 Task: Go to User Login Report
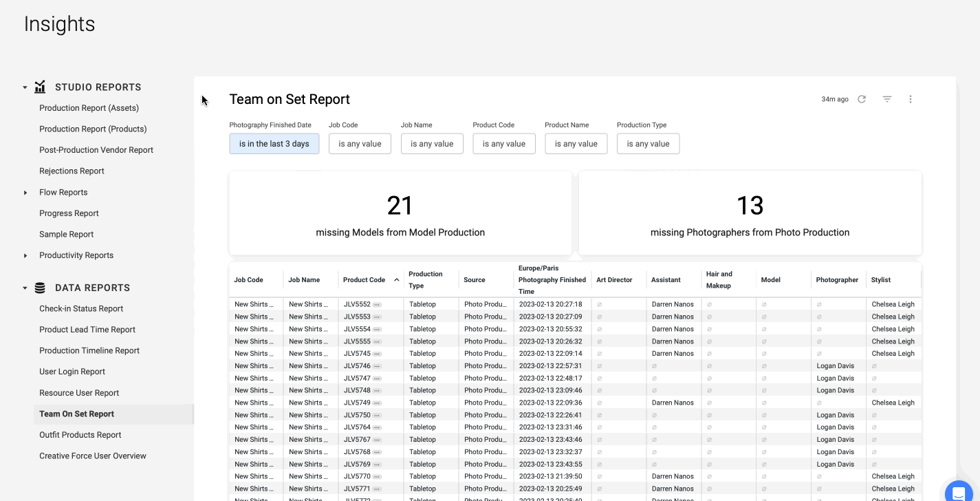(x=72, y=372)
